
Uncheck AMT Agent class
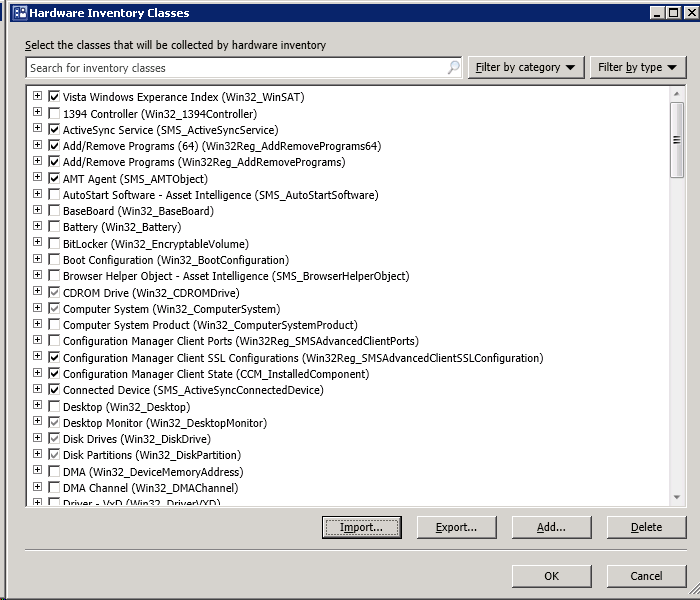point(54,179)
